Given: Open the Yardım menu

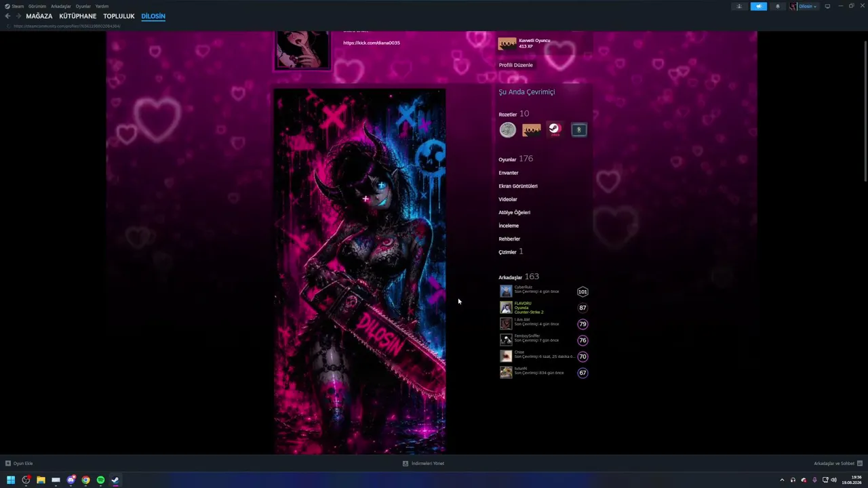Looking at the screenshot, I should 102,6.
